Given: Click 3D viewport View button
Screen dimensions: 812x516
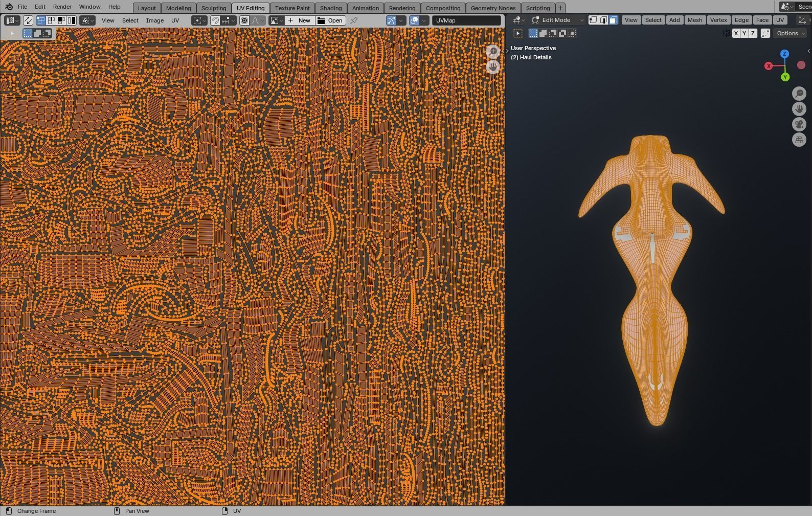Looking at the screenshot, I should point(631,20).
